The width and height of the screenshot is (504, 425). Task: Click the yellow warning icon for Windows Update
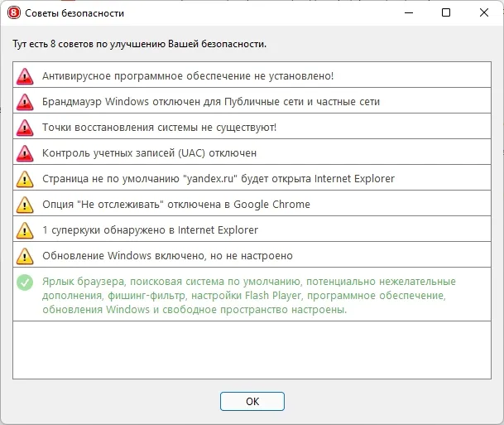pos(25,257)
